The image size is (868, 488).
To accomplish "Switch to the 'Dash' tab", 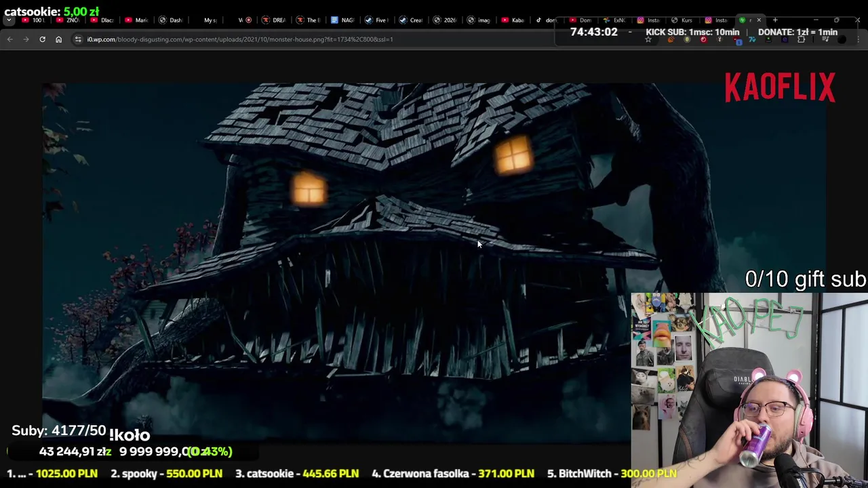I will 171,20.
